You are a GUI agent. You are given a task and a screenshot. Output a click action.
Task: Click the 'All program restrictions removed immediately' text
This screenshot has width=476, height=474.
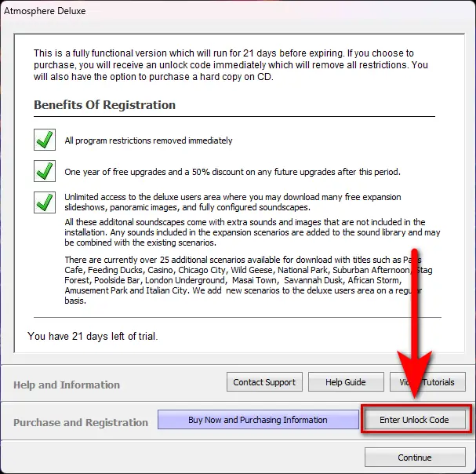[148, 140]
